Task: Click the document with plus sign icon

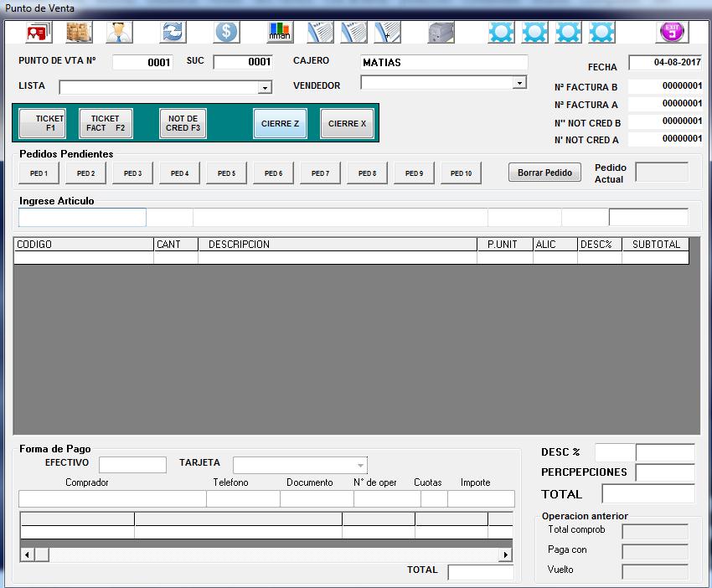Action: (387, 33)
